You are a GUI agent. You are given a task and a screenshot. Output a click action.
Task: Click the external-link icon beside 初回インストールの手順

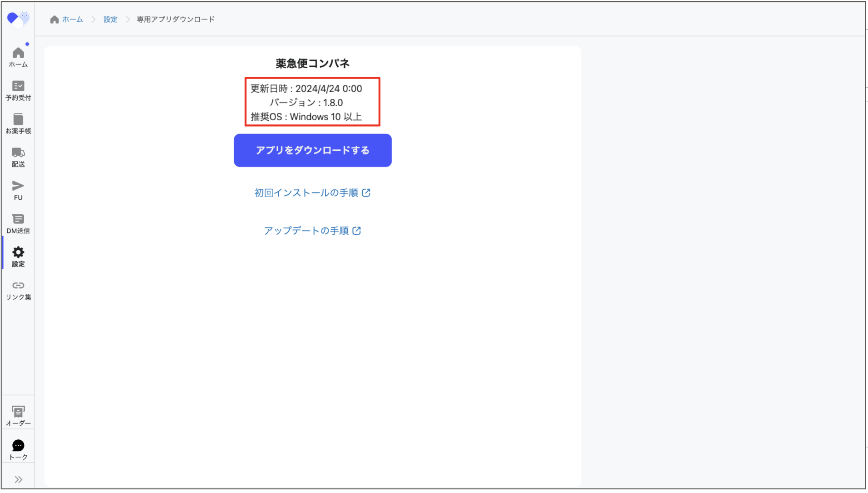click(367, 192)
